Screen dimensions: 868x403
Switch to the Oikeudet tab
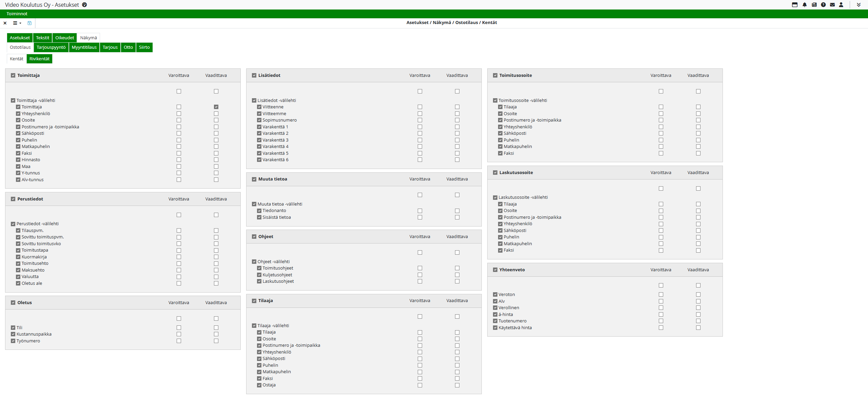click(64, 38)
